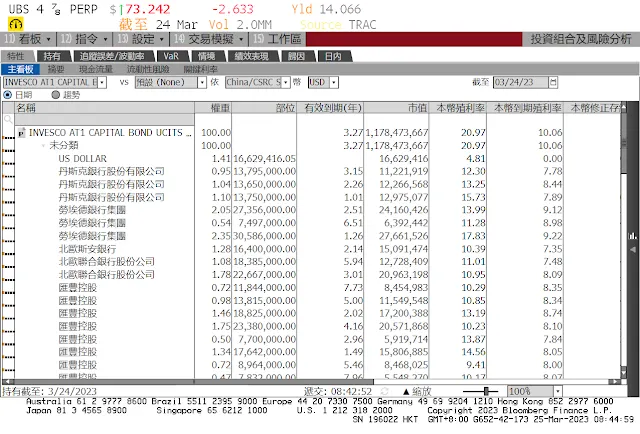Select the 流動性風險 sub-tab
640x434 pixels.
[x=148, y=69]
